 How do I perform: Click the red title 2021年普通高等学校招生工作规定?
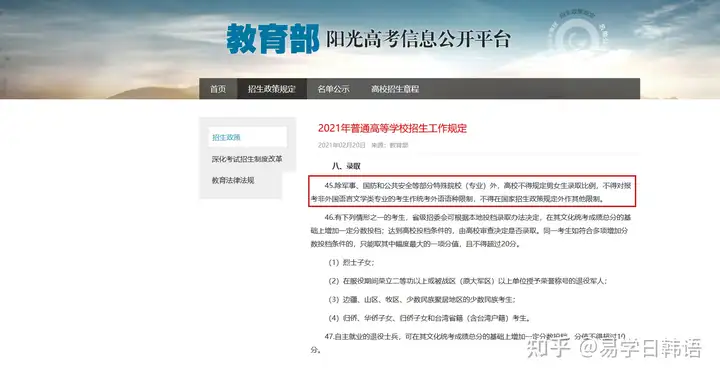click(392, 128)
